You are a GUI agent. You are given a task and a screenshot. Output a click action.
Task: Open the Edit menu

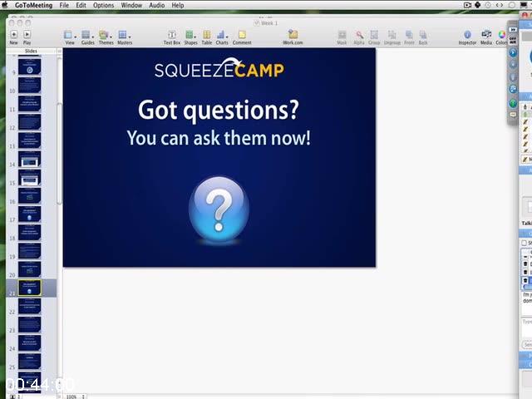[x=81, y=5]
